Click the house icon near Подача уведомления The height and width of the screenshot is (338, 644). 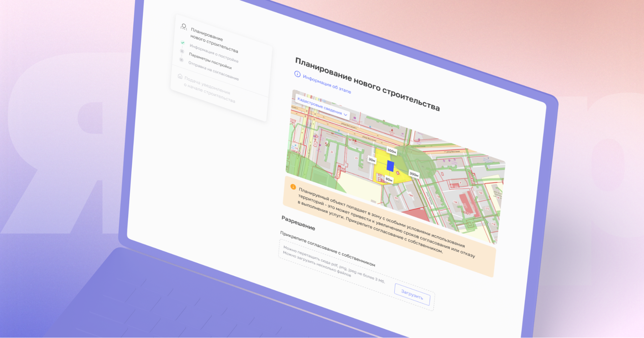click(180, 76)
